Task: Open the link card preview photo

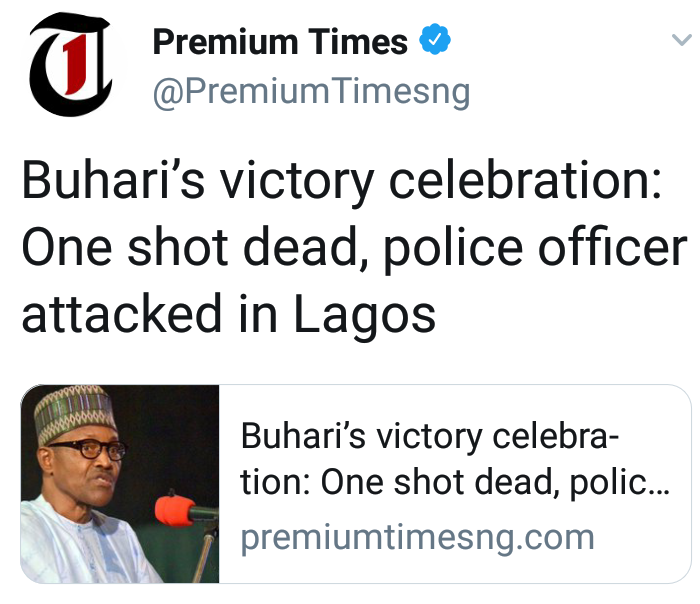Action: pos(120,484)
